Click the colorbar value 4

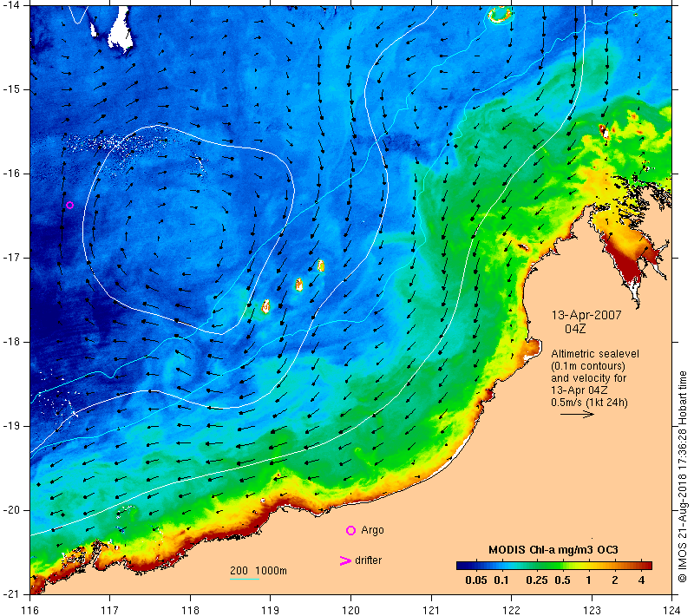click(x=641, y=580)
